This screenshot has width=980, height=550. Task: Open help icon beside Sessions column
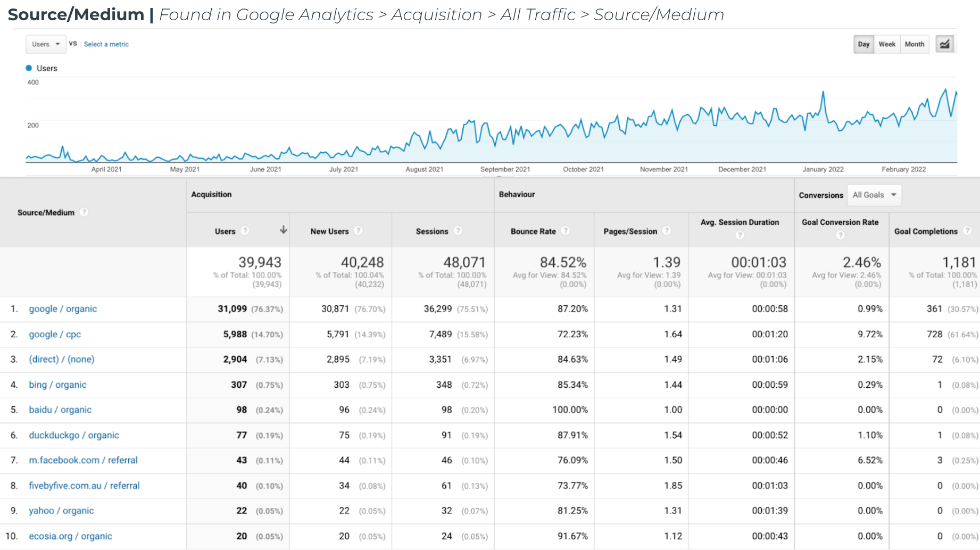458,231
